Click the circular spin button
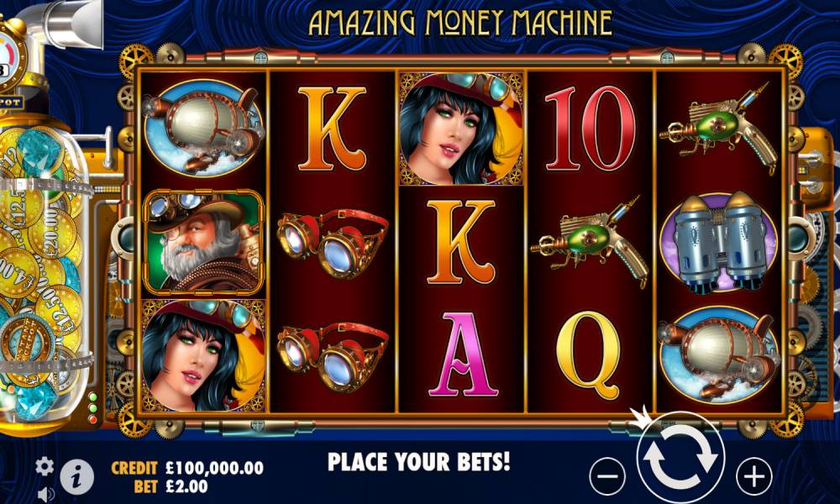The height and width of the screenshot is (504, 840). (680, 458)
